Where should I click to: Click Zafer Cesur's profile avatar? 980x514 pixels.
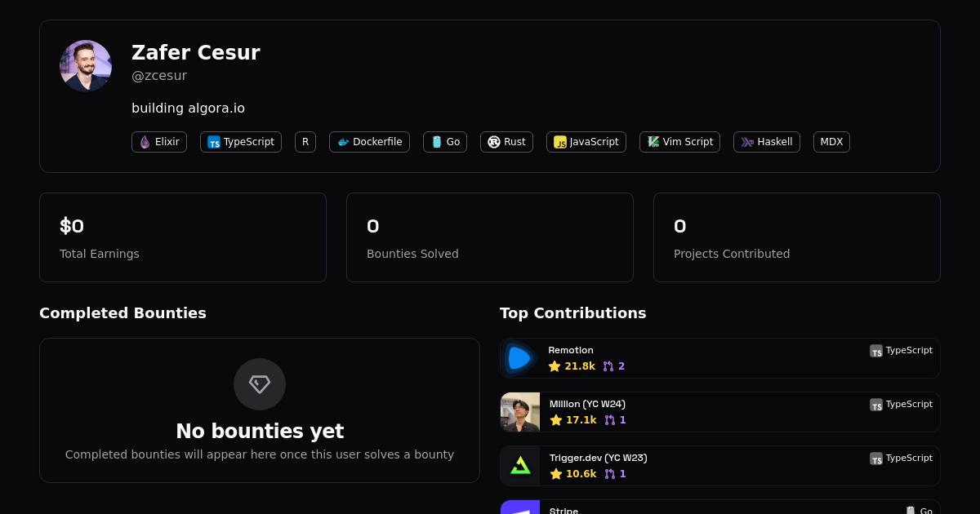86,66
